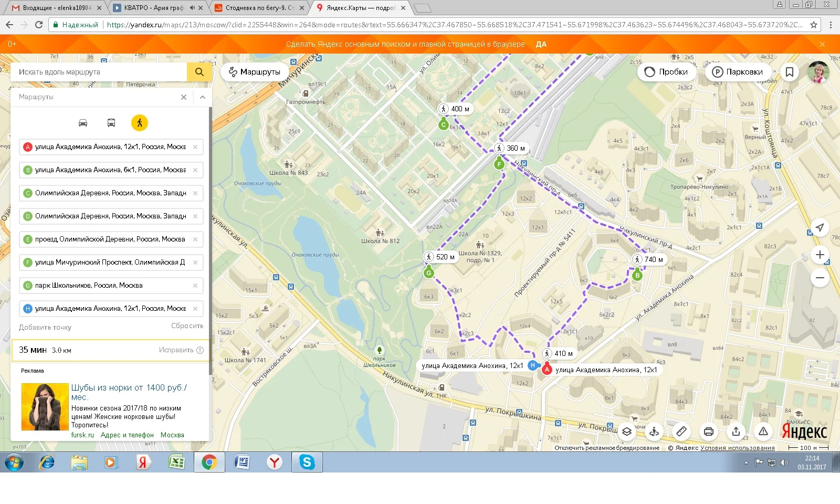This screenshot has height=504, width=840.
Task: Close the Маршруты route panel
Action: [184, 97]
